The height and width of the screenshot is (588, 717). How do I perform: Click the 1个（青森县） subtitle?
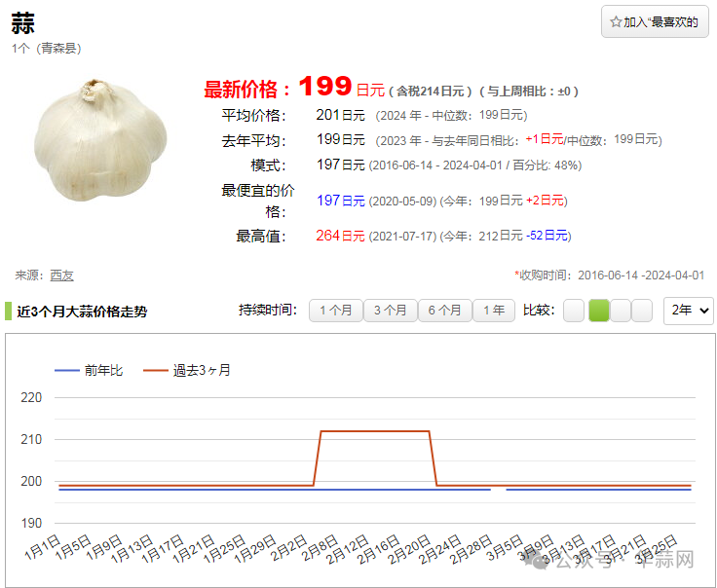(x=47, y=48)
